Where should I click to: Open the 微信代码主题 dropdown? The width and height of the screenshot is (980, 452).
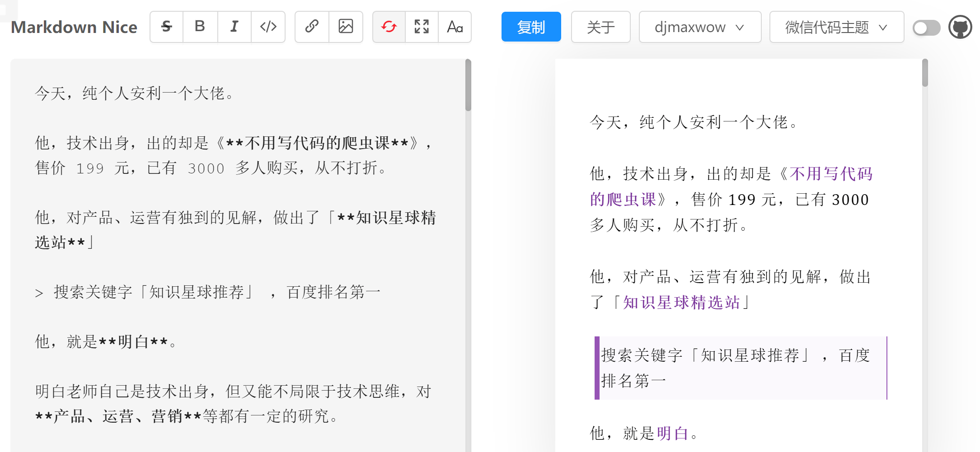click(x=837, y=27)
